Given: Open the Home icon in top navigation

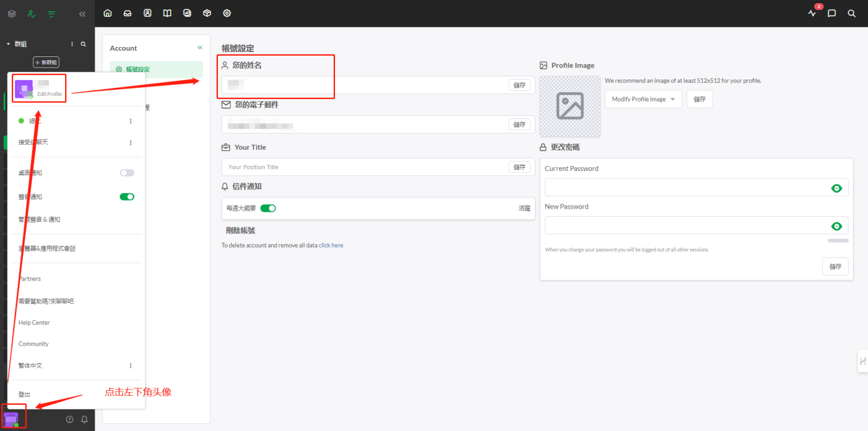Looking at the screenshot, I should 108,13.
